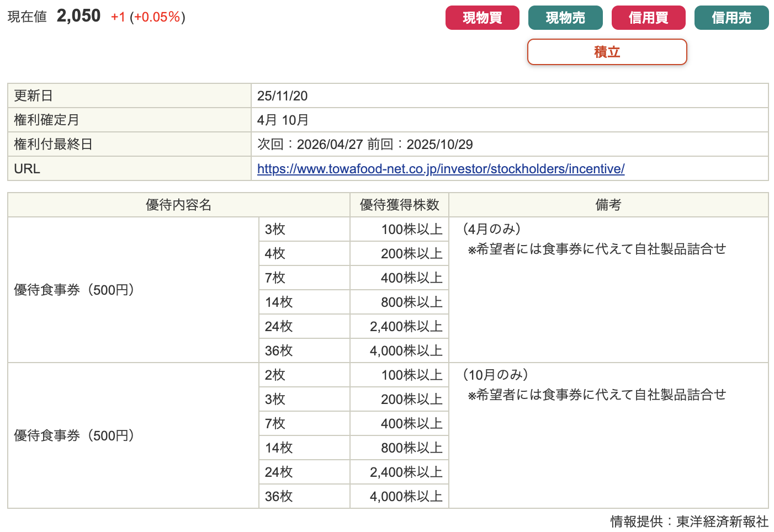Click the 現物買 buy button
Image resolution: width=774 pixels, height=532 pixels.
click(x=482, y=18)
